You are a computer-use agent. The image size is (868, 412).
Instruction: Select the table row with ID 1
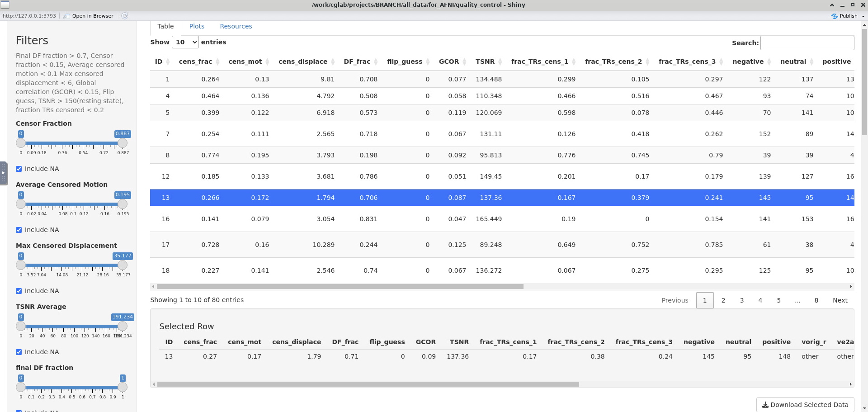[502, 79]
